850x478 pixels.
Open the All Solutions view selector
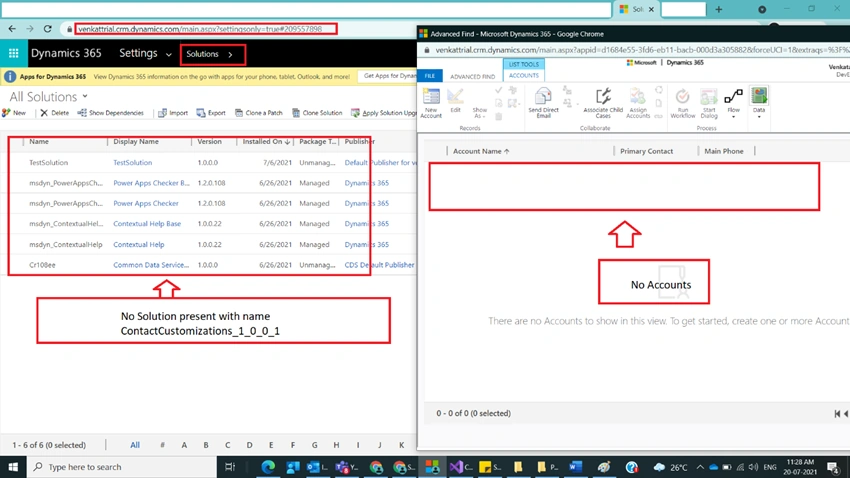pos(48,96)
